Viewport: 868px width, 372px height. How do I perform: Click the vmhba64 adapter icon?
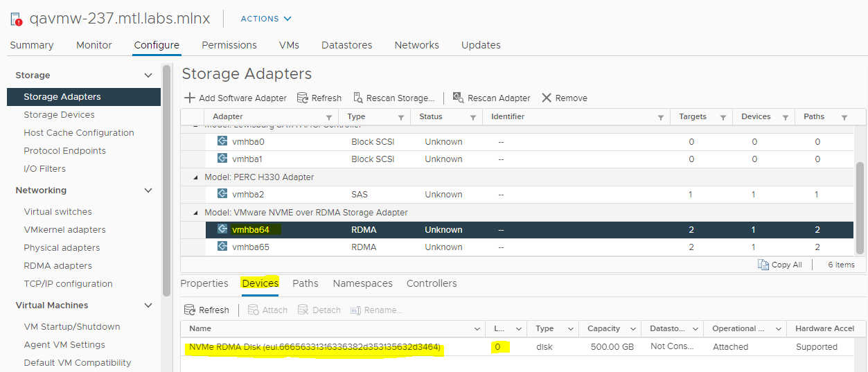[x=222, y=229]
